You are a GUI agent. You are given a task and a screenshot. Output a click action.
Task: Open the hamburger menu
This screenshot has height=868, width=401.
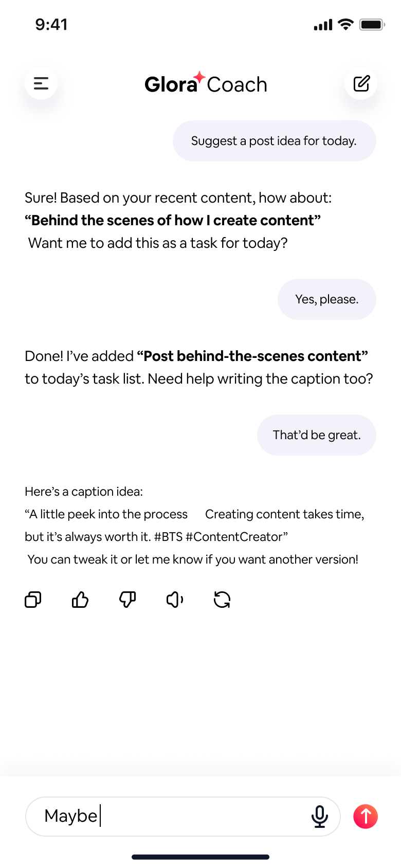click(x=41, y=83)
